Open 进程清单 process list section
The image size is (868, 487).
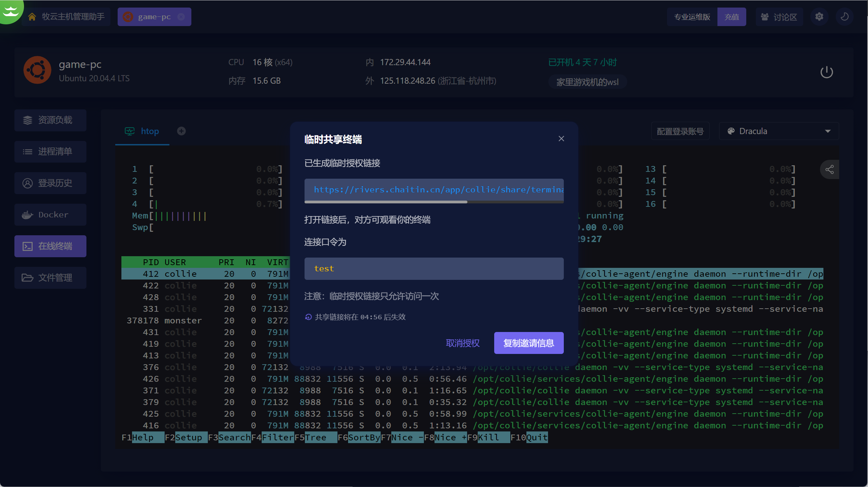(x=50, y=152)
